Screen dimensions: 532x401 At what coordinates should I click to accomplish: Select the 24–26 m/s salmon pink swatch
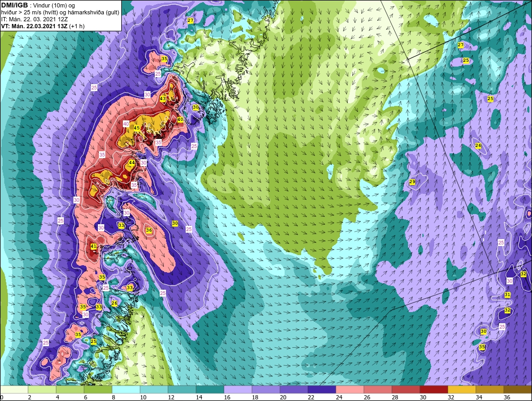(x=350, y=389)
